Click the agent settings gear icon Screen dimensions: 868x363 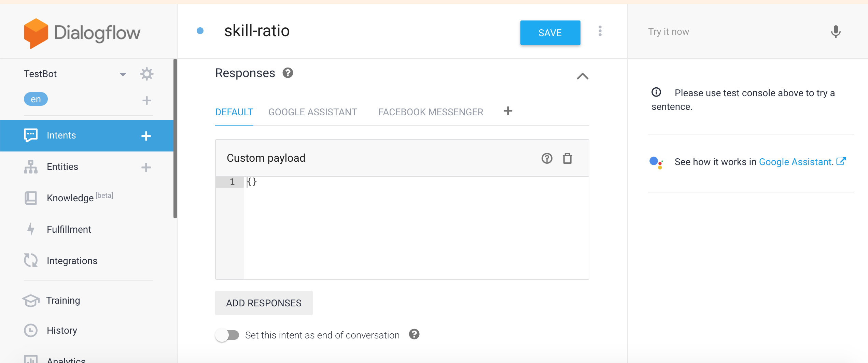147,74
